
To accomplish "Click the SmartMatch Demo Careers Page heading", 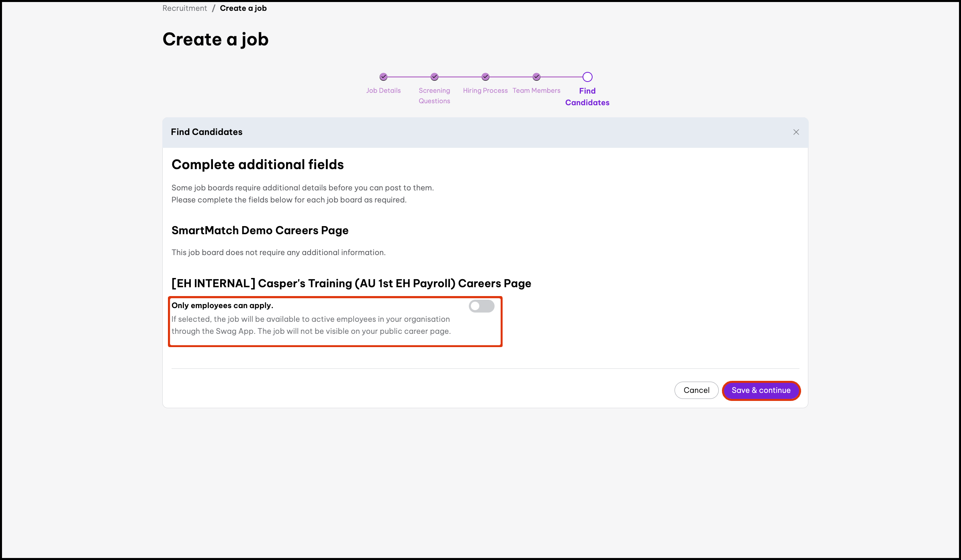I will [x=260, y=231].
